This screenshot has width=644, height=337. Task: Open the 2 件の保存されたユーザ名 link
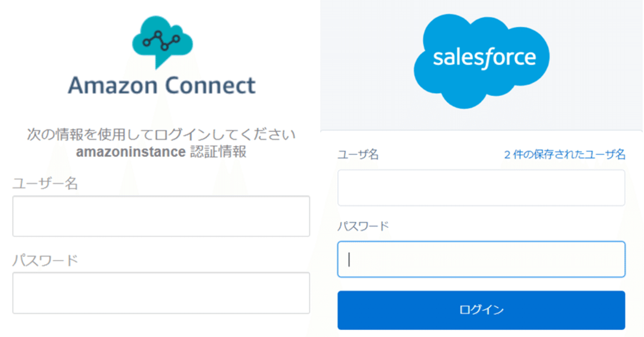[x=565, y=154]
